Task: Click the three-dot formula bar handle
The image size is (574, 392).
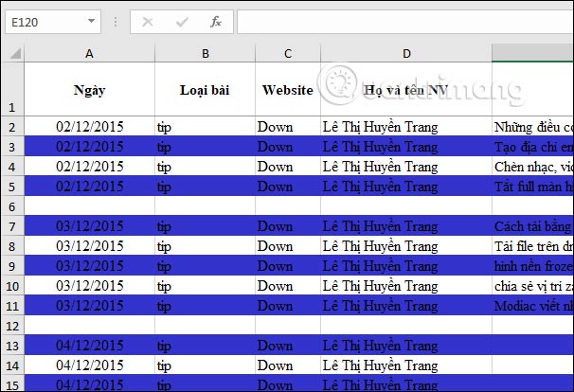Action: click(116, 22)
